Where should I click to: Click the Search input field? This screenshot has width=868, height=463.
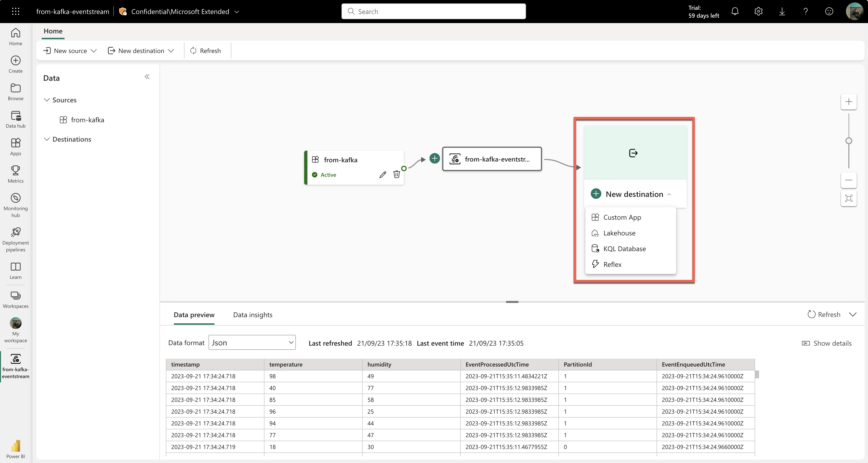(x=433, y=12)
